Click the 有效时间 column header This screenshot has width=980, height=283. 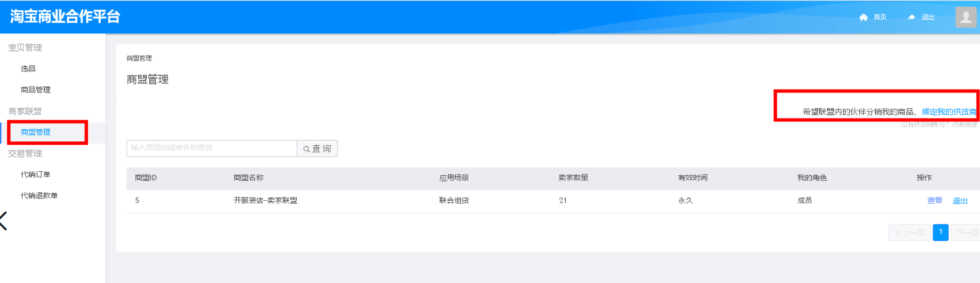tap(693, 178)
